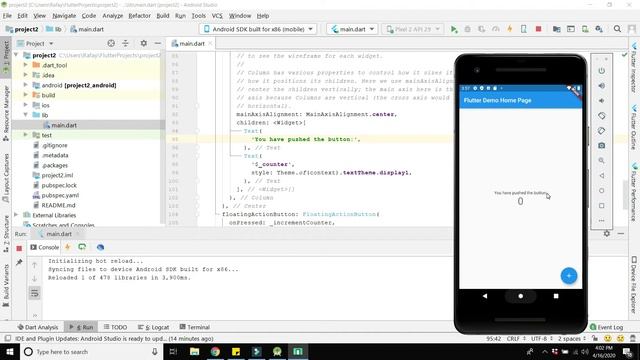
Task: Hide the Project panel minus icon
Action: tap(158, 43)
